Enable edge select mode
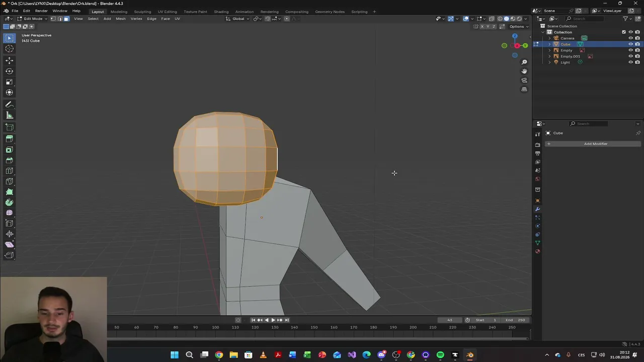644x362 pixels. (60, 19)
